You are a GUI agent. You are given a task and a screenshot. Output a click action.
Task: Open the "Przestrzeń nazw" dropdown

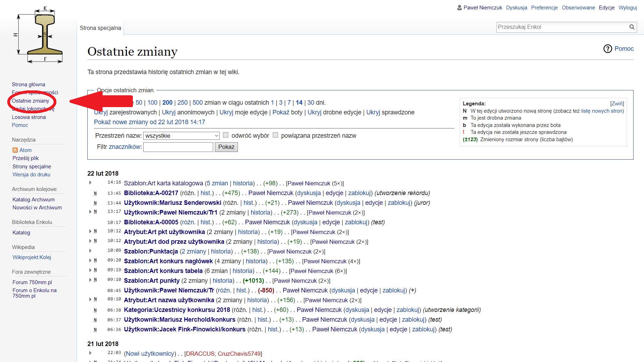point(182,136)
